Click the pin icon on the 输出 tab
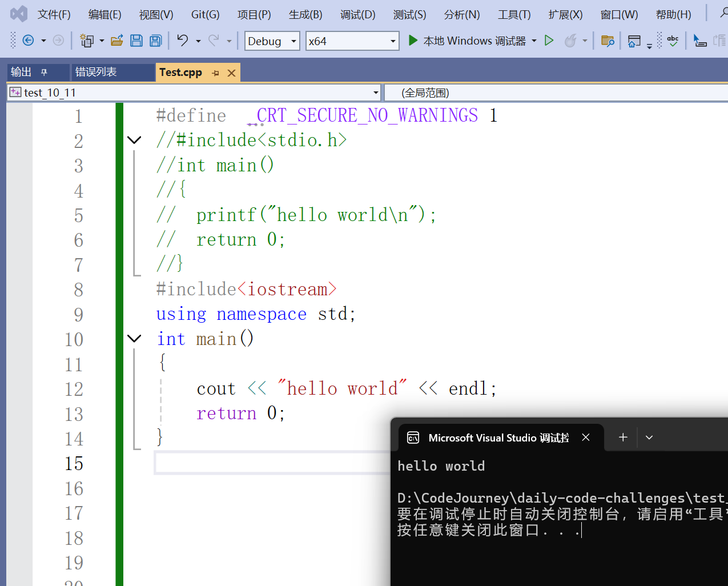This screenshot has width=728, height=586. [x=44, y=72]
